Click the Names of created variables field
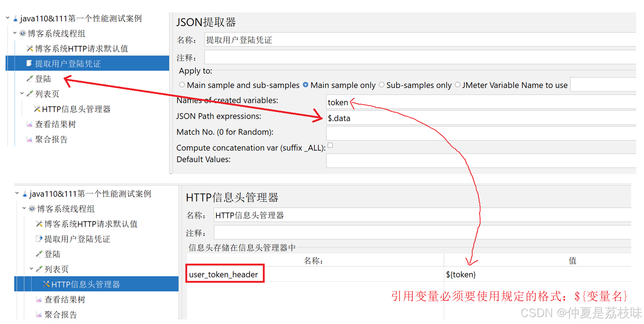 click(x=481, y=102)
